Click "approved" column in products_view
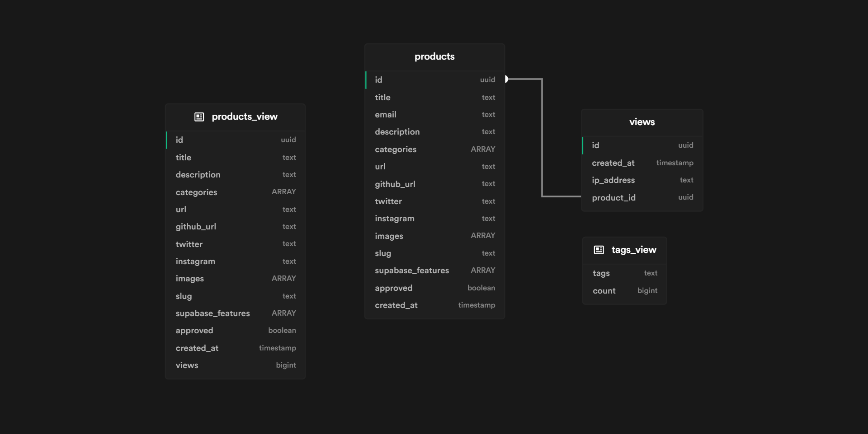 [x=235, y=331]
